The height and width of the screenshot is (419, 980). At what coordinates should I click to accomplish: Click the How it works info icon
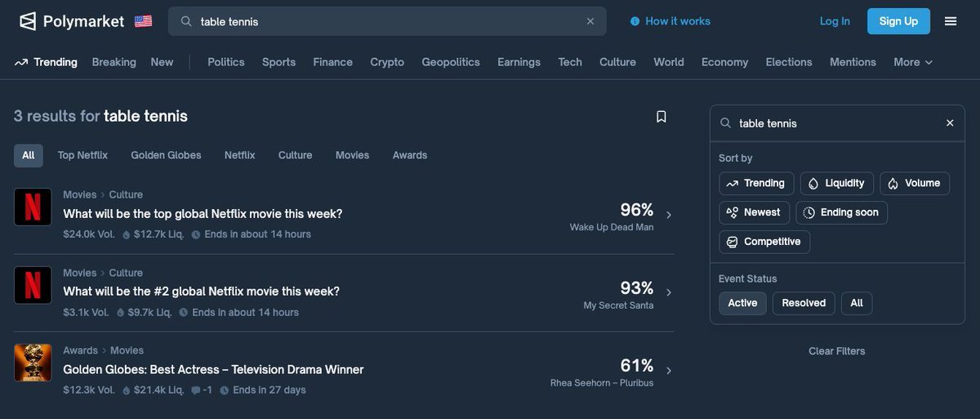(635, 21)
